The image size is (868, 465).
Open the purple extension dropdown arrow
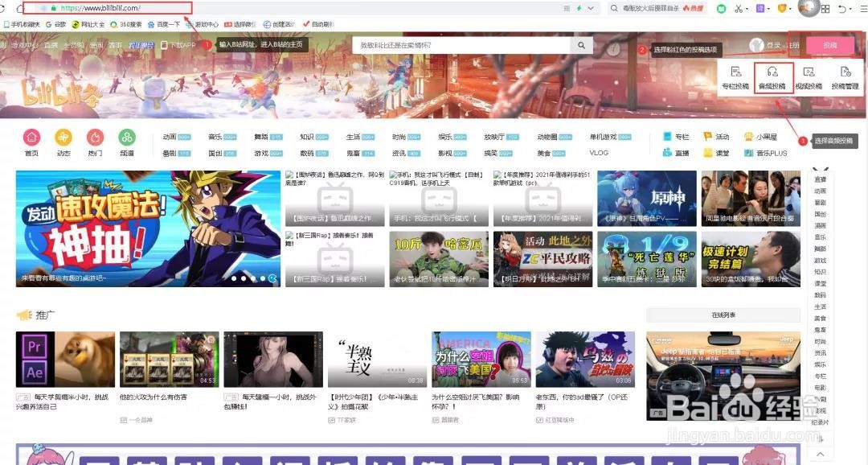769,9
